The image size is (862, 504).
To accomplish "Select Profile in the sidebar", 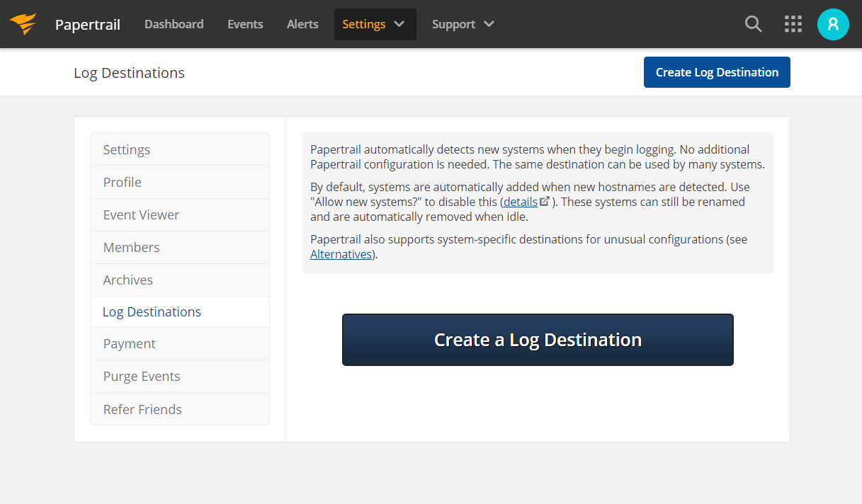I will 122,182.
